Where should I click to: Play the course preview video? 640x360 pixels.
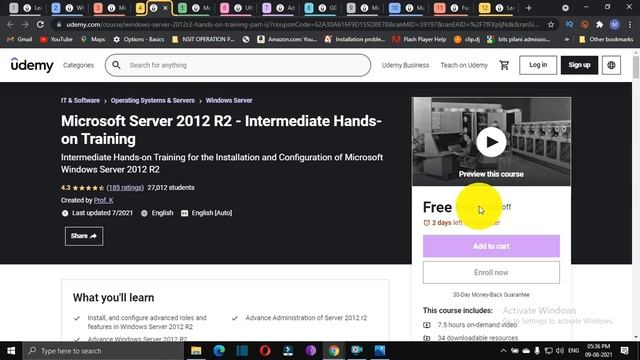click(x=491, y=142)
